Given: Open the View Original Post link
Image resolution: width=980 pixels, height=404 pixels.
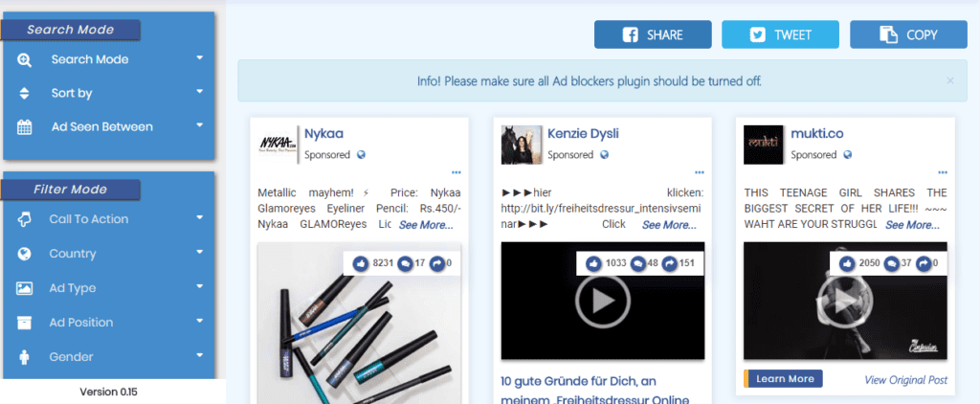Looking at the screenshot, I should (x=905, y=380).
